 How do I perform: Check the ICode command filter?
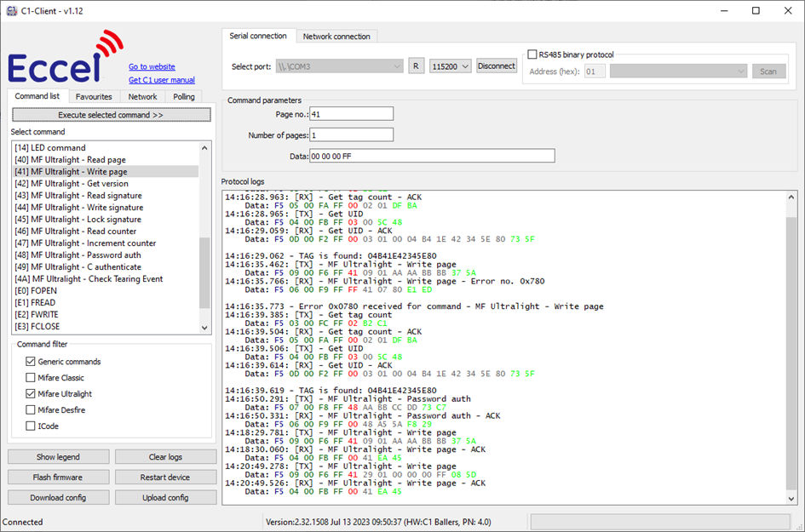(x=31, y=426)
